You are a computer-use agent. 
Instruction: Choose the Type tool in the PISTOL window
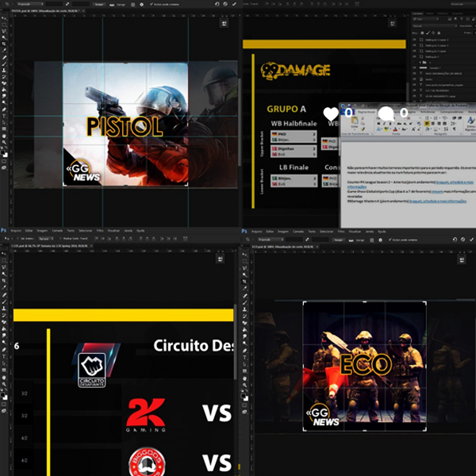coord(4,116)
